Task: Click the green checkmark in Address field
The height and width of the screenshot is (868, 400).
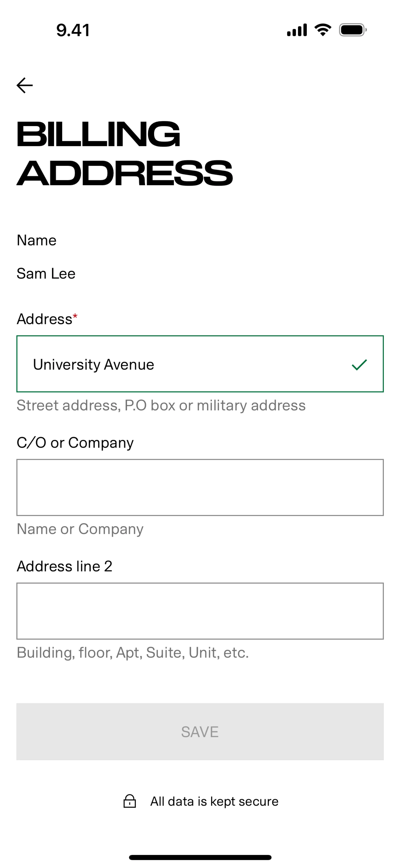Action: (359, 365)
